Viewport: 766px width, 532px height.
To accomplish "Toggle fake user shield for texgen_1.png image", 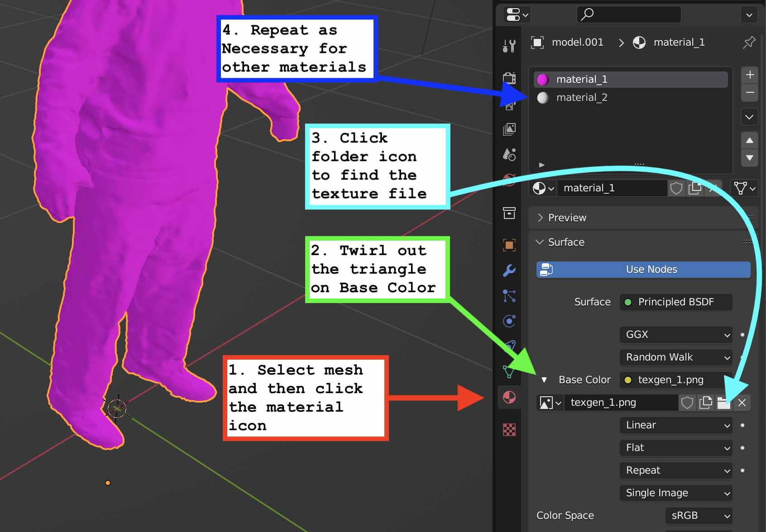I will point(687,403).
